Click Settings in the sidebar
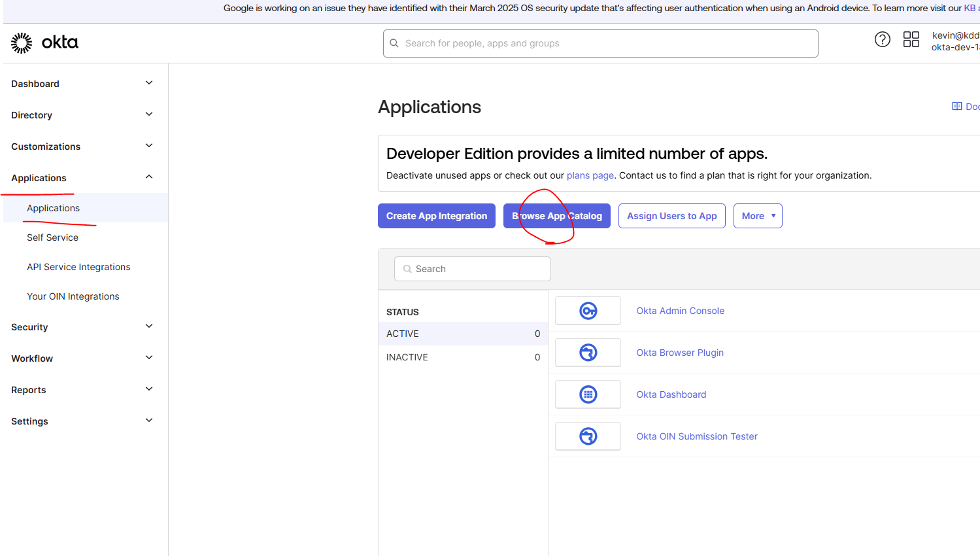The image size is (980, 556). tap(29, 421)
